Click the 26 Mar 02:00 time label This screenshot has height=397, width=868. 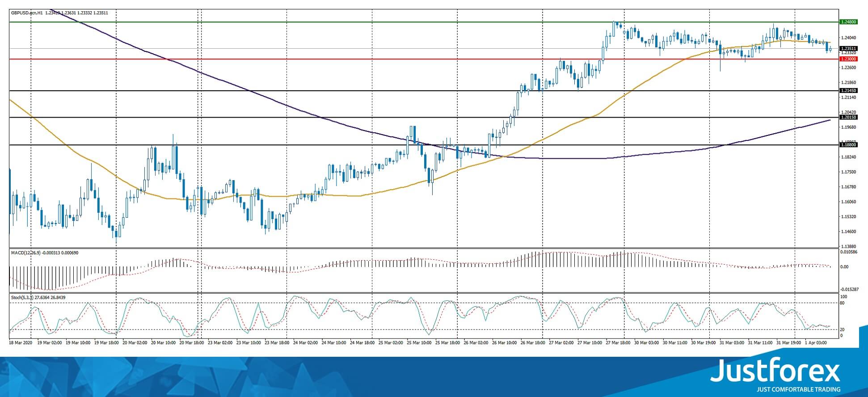point(477,343)
